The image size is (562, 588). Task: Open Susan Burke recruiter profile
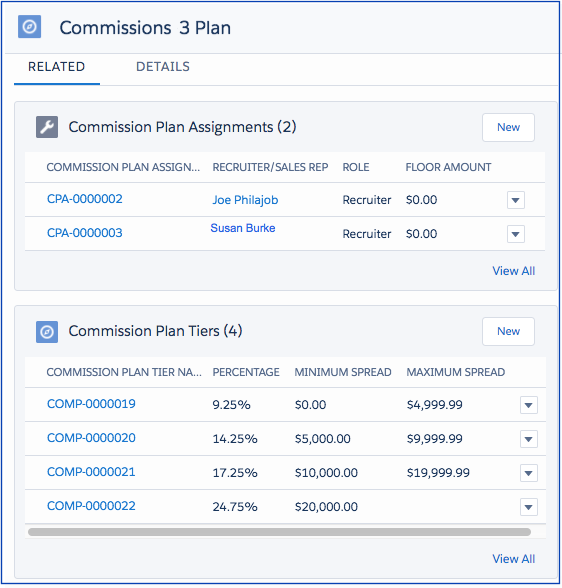point(243,228)
